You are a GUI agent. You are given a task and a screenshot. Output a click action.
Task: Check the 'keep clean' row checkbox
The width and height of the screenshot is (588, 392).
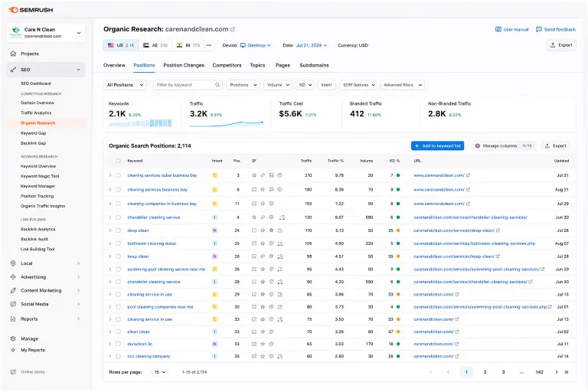[x=118, y=256]
